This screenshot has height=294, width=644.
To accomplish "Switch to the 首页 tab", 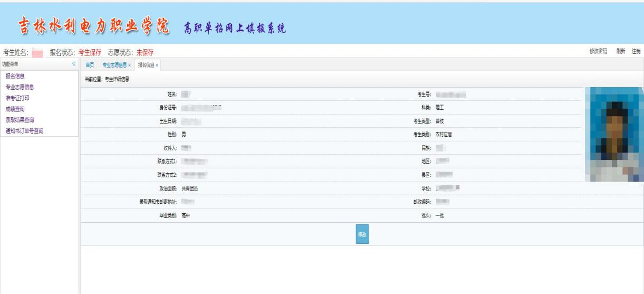I will 90,65.
